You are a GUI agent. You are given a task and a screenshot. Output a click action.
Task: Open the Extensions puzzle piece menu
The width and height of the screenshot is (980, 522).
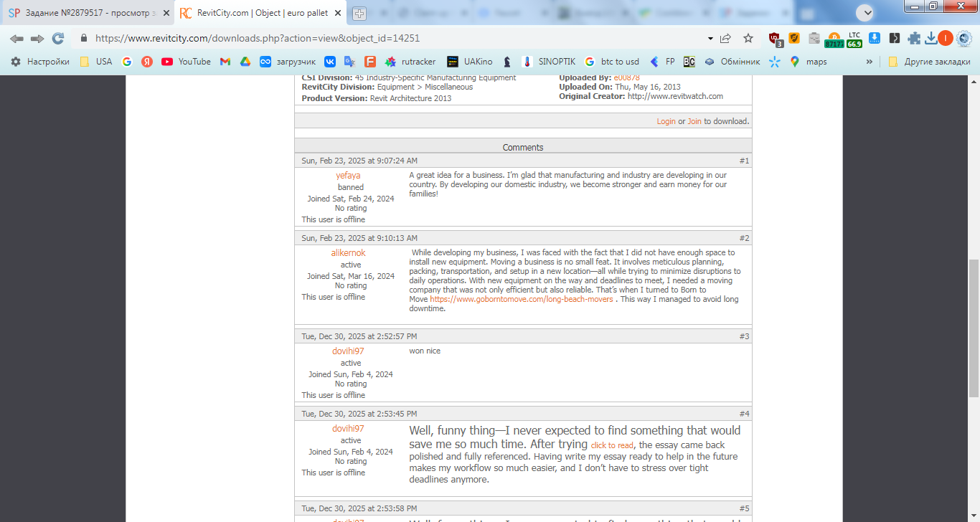(914, 39)
